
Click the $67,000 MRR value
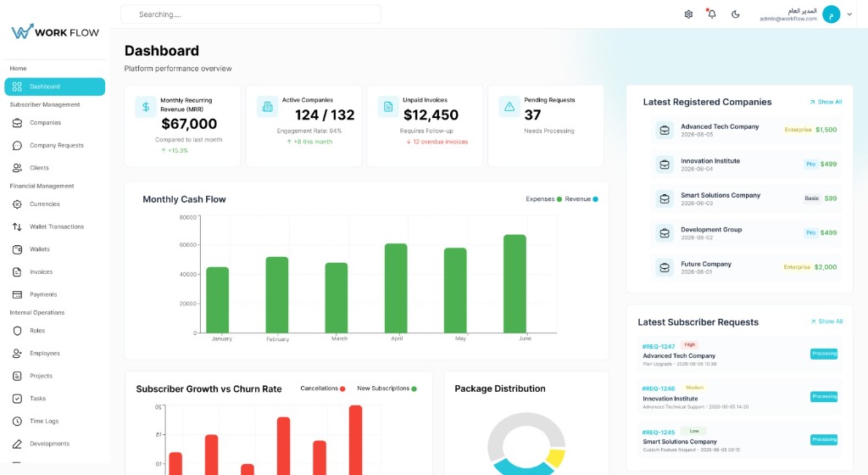point(189,124)
